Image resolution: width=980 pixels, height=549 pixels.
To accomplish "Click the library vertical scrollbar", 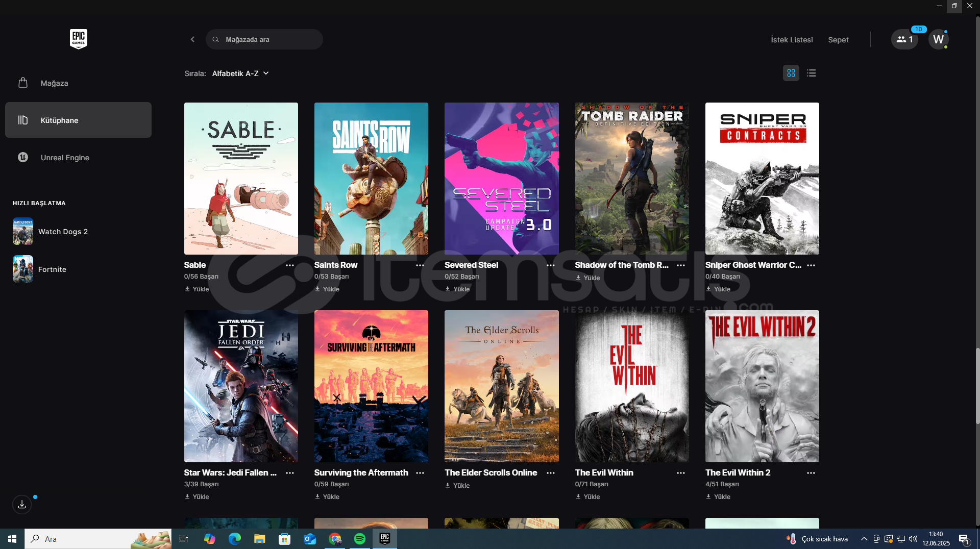I will [x=977, y=386].
